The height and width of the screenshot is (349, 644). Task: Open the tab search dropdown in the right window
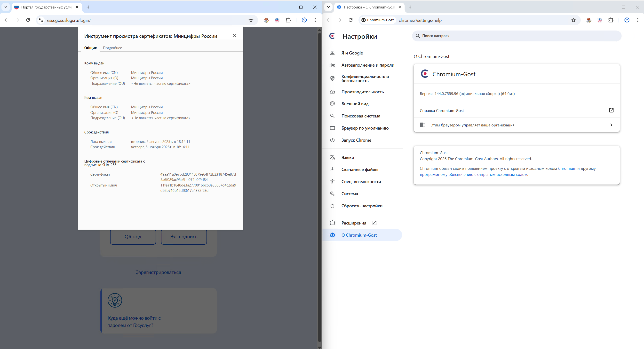point(328,7)
